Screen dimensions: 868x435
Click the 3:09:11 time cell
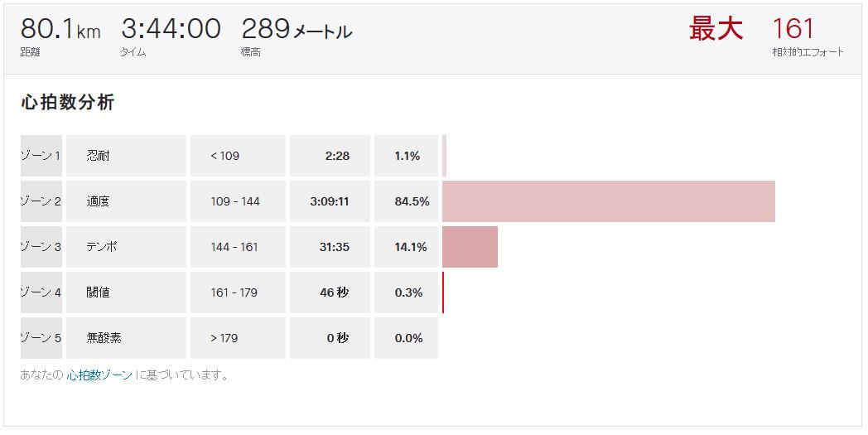[330, 201]
